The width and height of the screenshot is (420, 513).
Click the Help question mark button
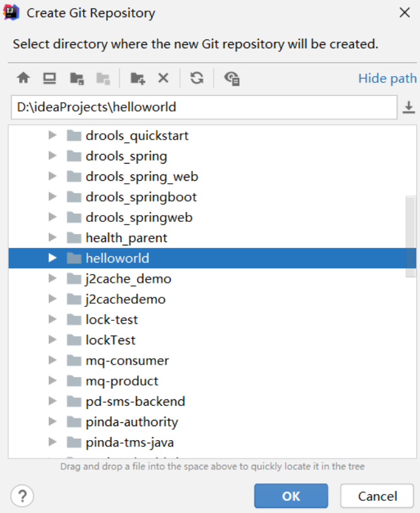click(x=22, y=495)
